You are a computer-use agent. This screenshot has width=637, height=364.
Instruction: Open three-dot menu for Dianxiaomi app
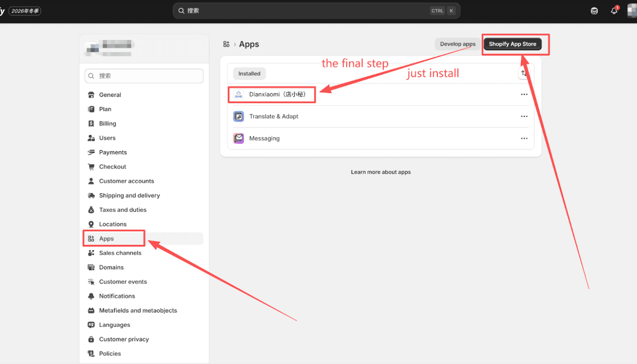point(524,95)
